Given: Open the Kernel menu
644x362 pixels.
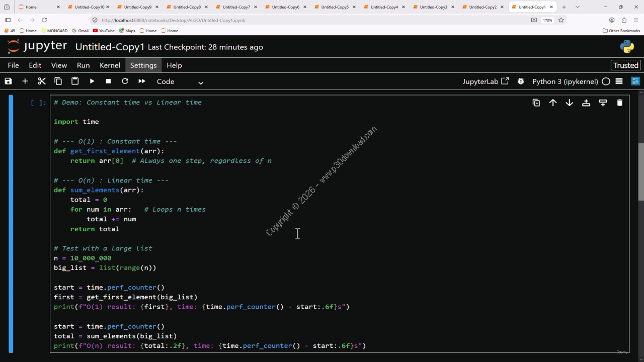Looking at the screenshot, I should [x=110, y=65].
